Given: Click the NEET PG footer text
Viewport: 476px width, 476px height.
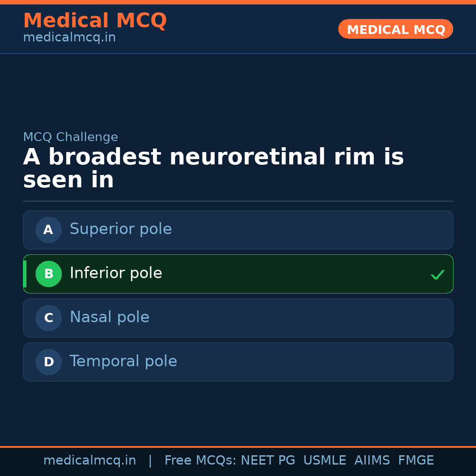Looking at the screenshot, I should pos(268,461).
